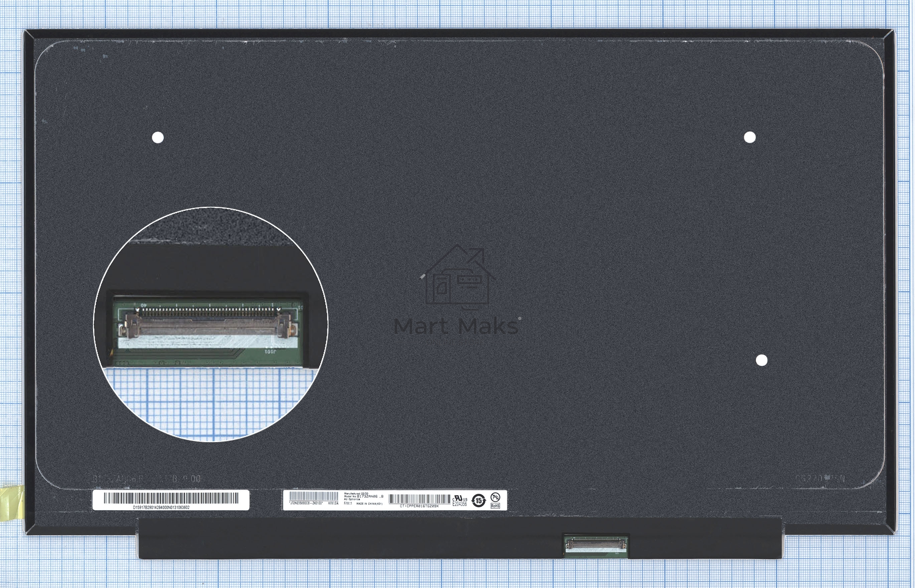Image resolution: width=915 pixels, height=588 pixels.
Task: Click the UL certification mark on label
Action: pyautogui.click(x=460, y=498)
